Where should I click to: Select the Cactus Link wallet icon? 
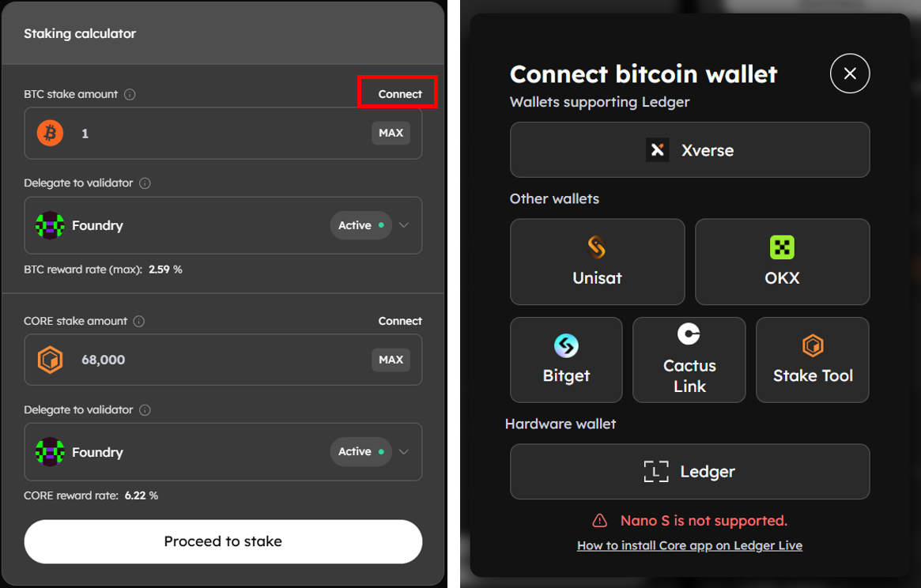(689, 333)
